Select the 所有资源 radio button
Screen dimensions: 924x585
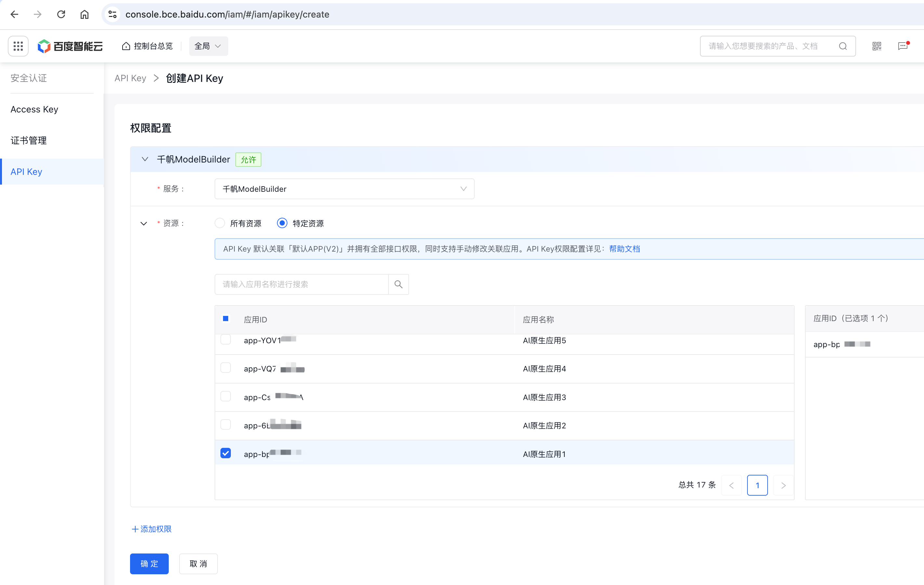point(219,223)
